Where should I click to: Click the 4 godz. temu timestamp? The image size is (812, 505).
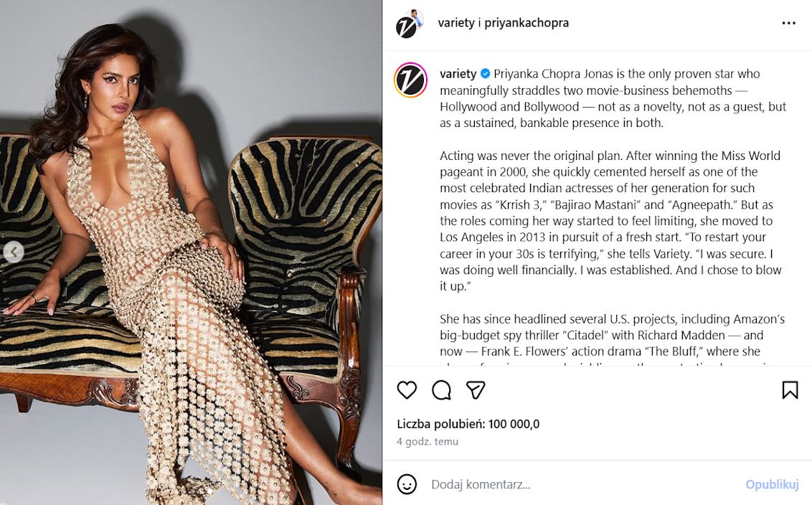tap(428, 442)
